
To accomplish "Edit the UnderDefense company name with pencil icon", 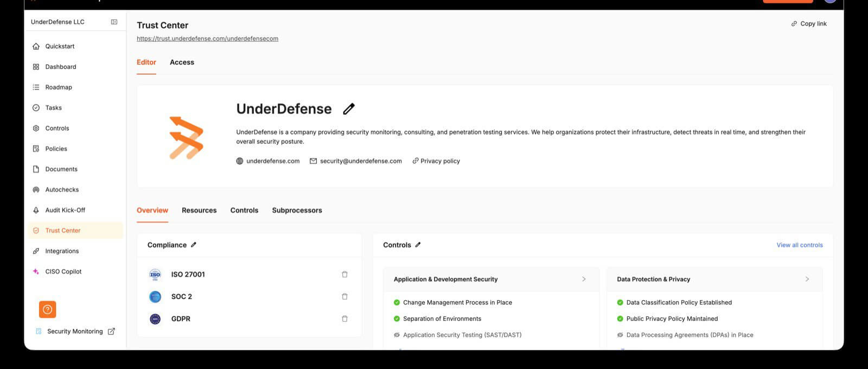I will (349, 109).
